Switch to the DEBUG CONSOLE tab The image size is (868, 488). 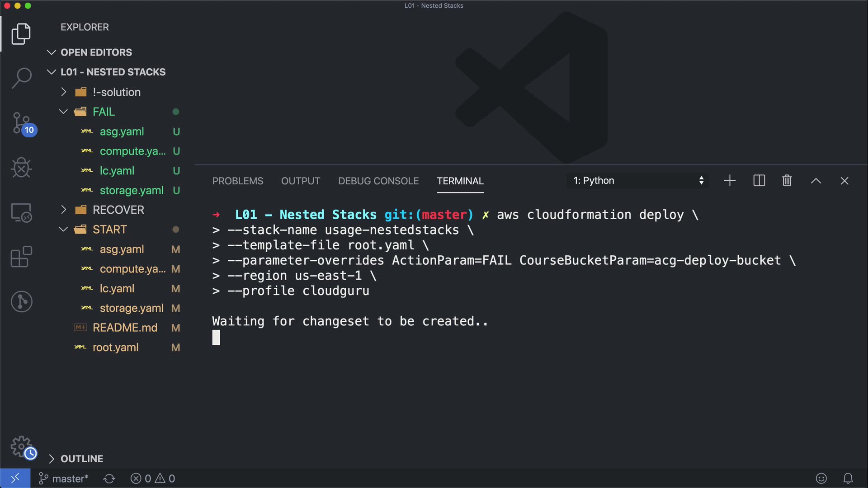pos(378,181)
